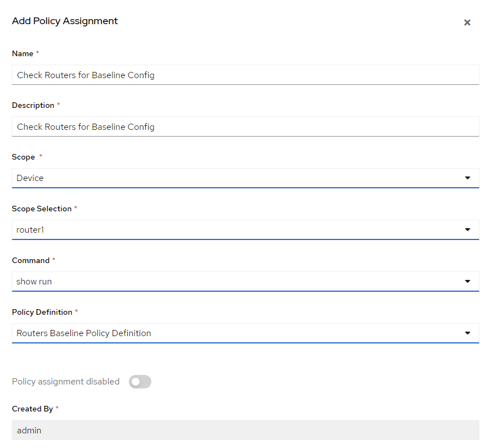This screenshot has height=448, width=489.
Task: Click the Description input field
Action: [245, 126]
